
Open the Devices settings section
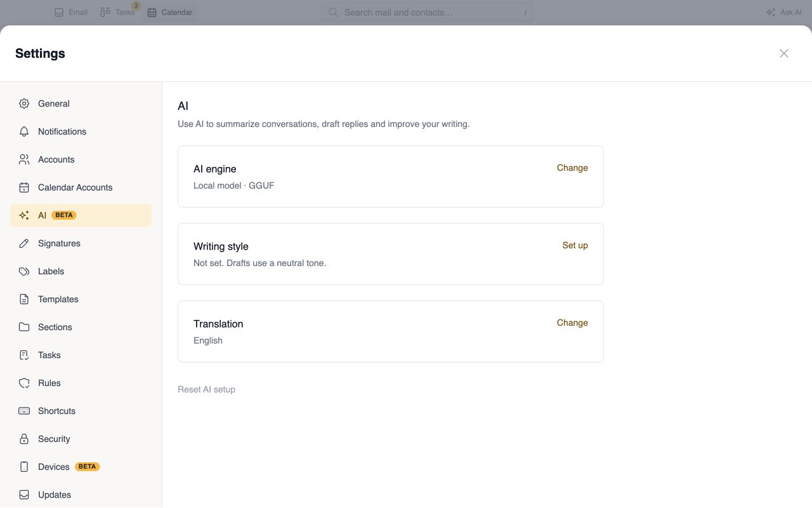[81, 467]
